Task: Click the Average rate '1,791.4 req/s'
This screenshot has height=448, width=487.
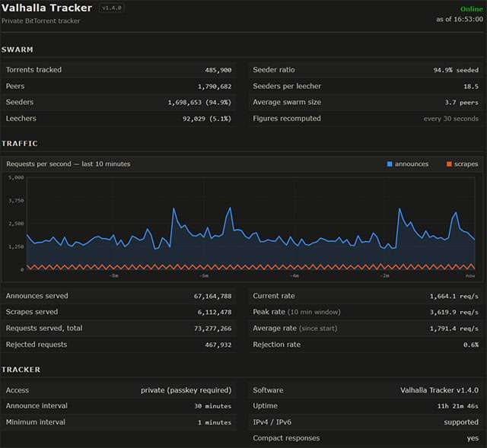Action: pyautogui.click(x=454, y=329)
